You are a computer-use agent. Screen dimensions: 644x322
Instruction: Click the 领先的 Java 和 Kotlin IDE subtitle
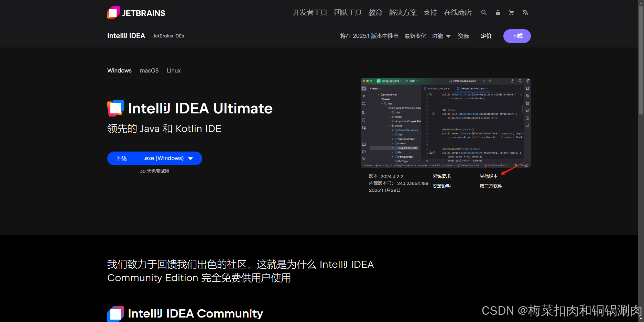[x=164, y=129]
